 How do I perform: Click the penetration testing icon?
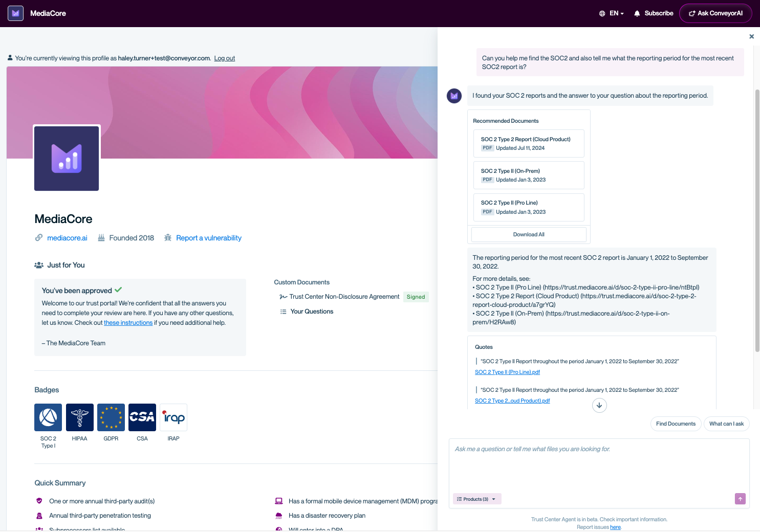(39, 516)
